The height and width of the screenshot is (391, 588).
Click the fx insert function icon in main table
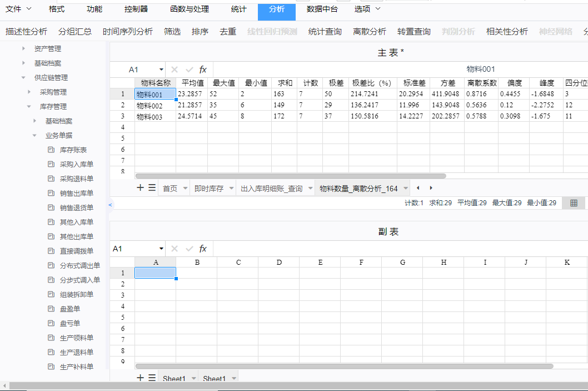tap(203, 70)
